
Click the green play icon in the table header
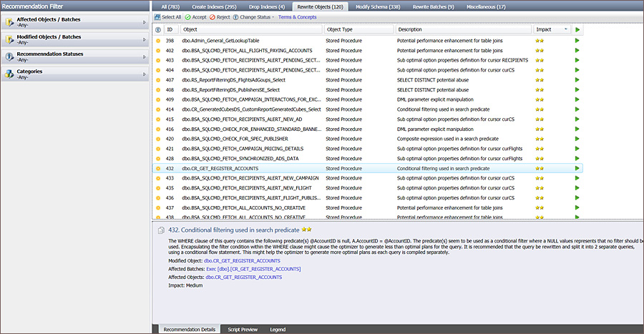tap(577, 29)
